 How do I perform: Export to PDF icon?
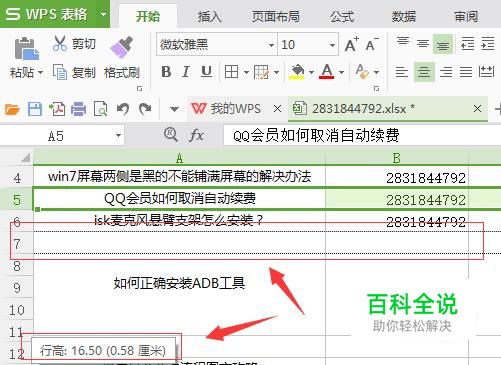pos(57,109)
